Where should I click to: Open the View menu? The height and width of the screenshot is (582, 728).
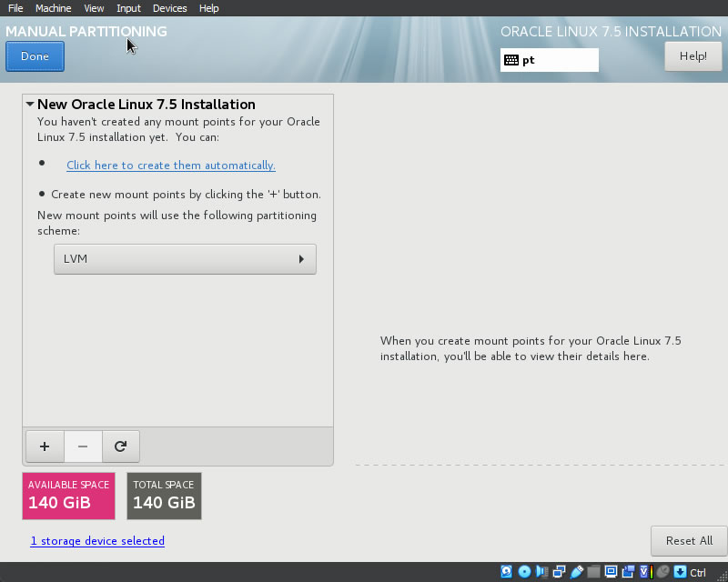click(x=94, y=8)
